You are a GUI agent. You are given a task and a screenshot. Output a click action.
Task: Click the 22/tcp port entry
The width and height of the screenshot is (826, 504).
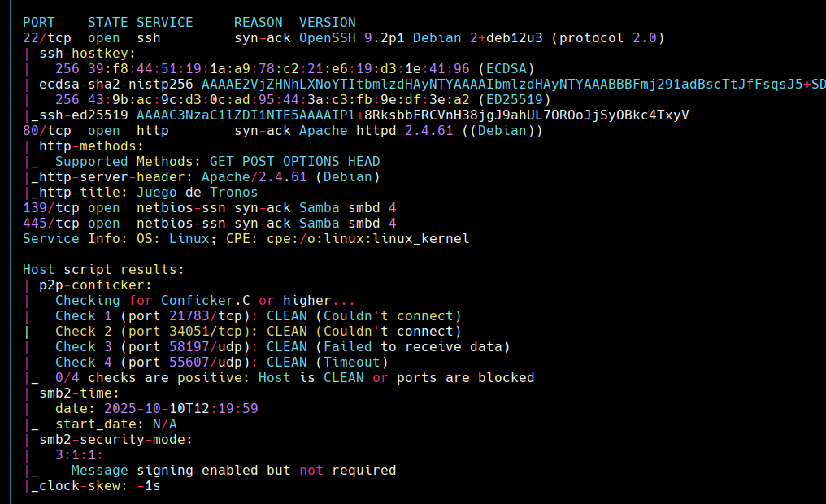47,38
